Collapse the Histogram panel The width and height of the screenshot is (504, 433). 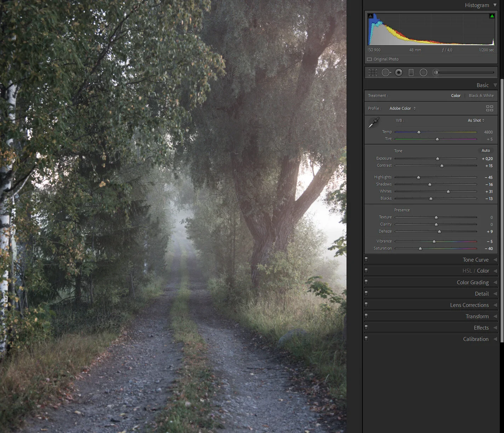[x=495, y=5]
